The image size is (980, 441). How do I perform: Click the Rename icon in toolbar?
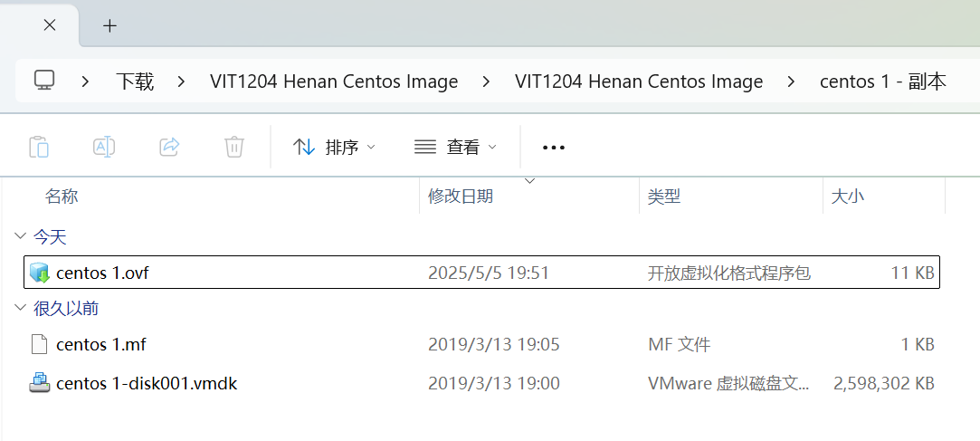point(104,147)
